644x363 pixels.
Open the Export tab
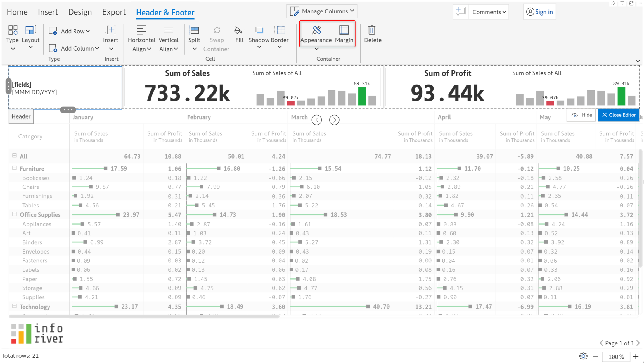point(114,12)
